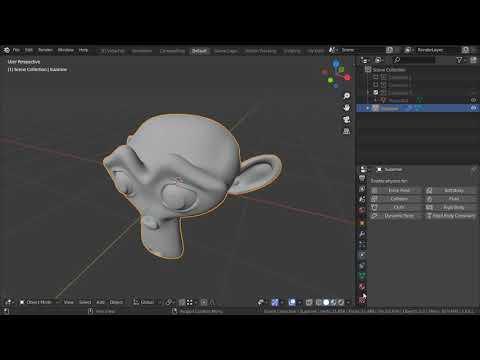Open the snapping options dropdown

click(191, 302)
